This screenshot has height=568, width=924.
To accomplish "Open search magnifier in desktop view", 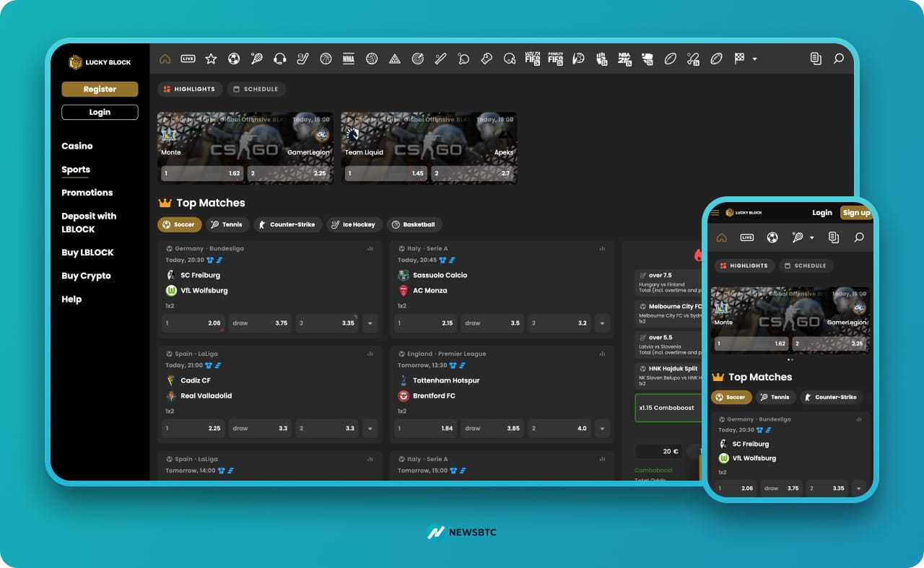I will 839,58.
